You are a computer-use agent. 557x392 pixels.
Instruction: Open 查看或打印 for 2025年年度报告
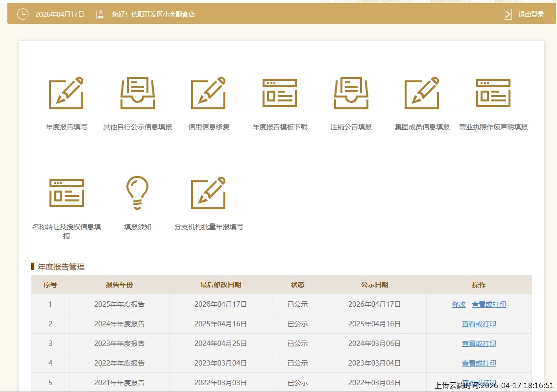click(x=488, y=304)
